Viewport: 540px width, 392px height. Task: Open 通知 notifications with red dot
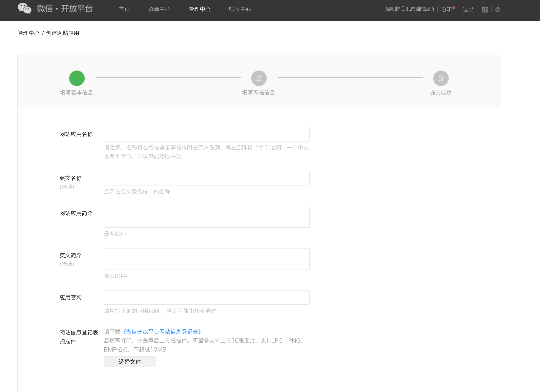pyautogui.click(x=446, y=9)
